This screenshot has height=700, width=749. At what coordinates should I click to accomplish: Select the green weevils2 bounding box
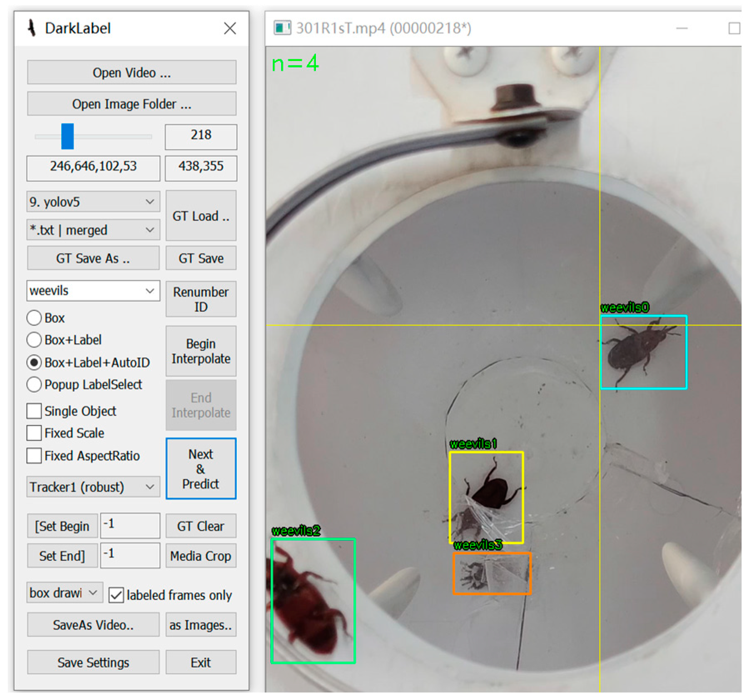(x=313, y=600)
